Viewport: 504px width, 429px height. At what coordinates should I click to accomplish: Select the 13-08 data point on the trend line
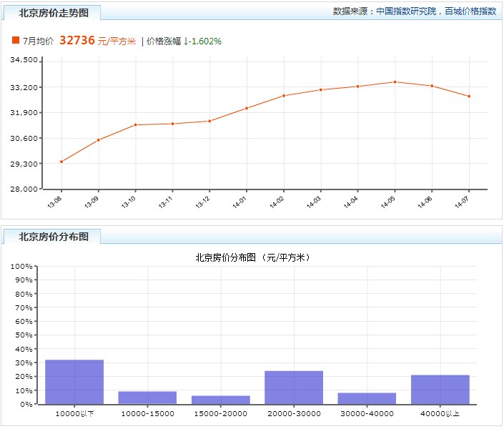pyautogui.click(x=61, y=162)
